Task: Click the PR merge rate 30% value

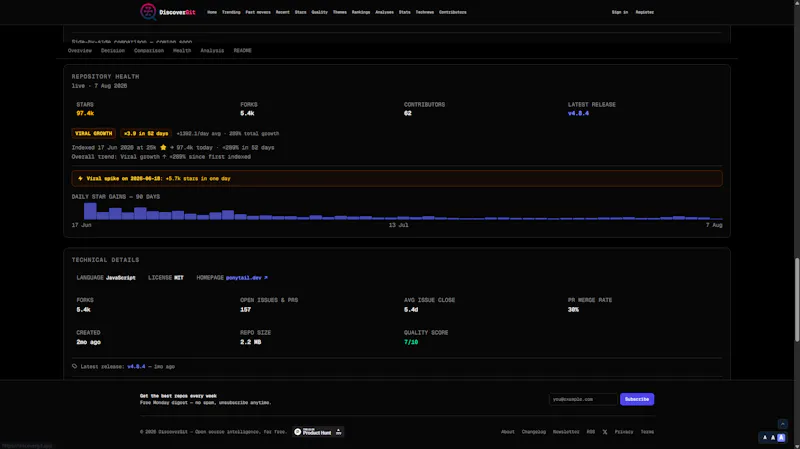Action: 573,310
